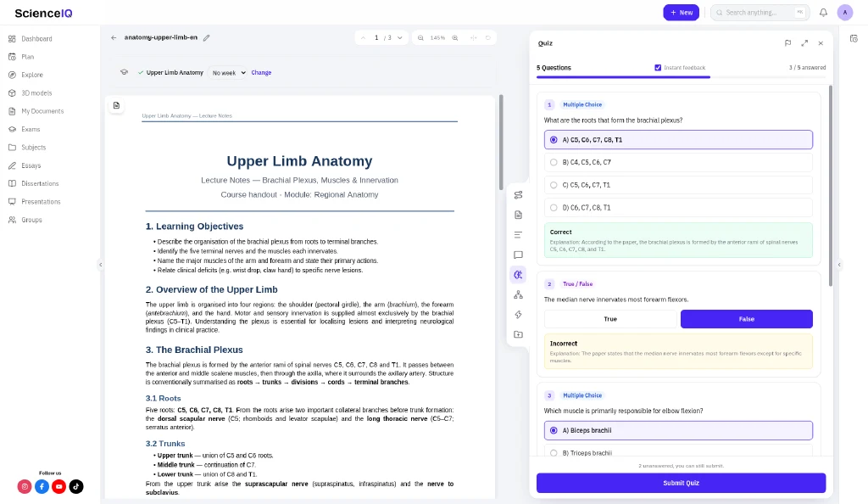Go to next page with down chevron

[x=400, y=37]
